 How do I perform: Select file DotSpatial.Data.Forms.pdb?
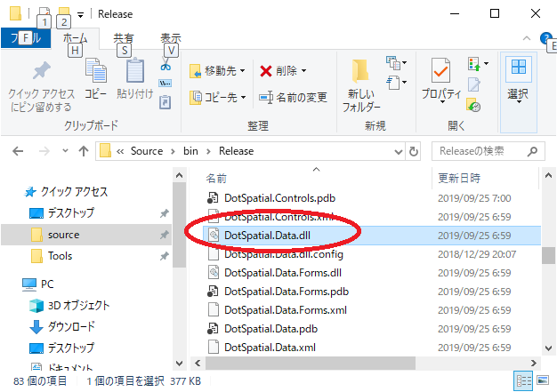287,292
